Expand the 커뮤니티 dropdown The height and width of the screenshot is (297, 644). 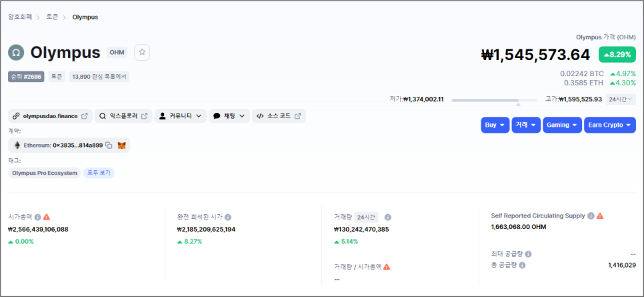tap(180, 116)
